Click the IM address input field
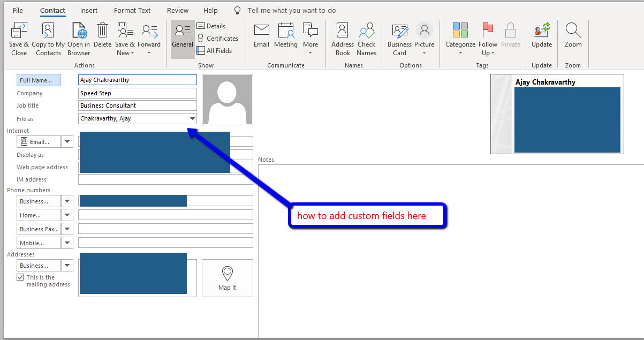 click(x=165, y=179)
